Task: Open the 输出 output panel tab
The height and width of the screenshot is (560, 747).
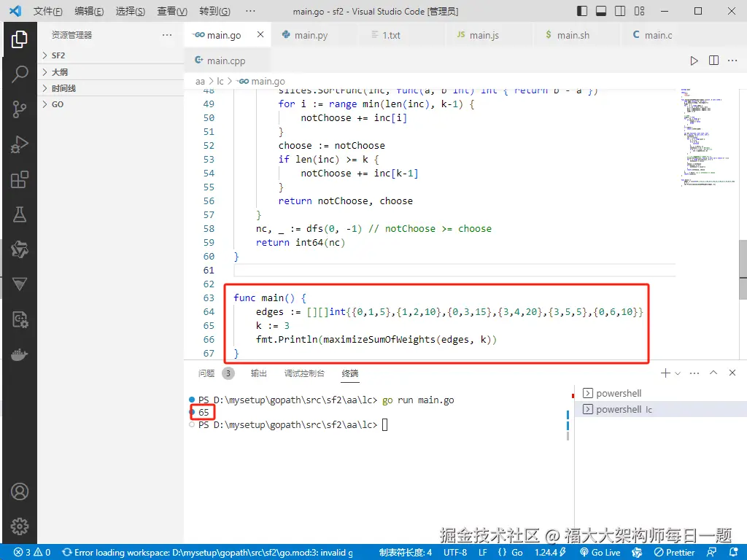Action: click(259, 373)
